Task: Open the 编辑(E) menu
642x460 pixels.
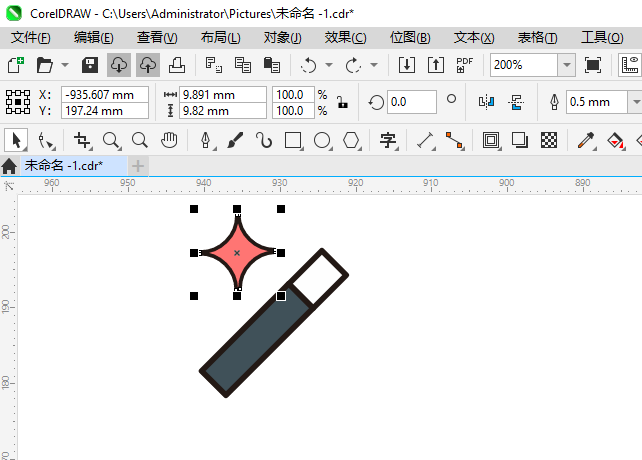Action: pos(94,38)
